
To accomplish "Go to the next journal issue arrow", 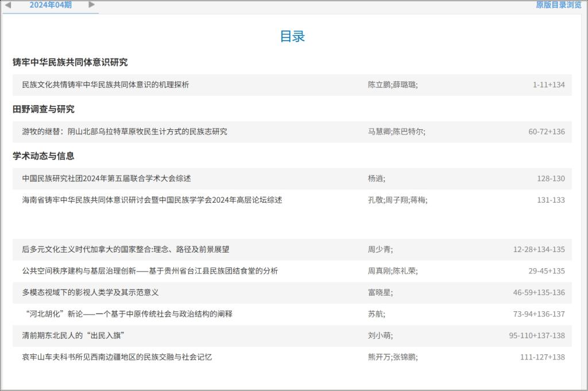I will [x=92, y=5].
